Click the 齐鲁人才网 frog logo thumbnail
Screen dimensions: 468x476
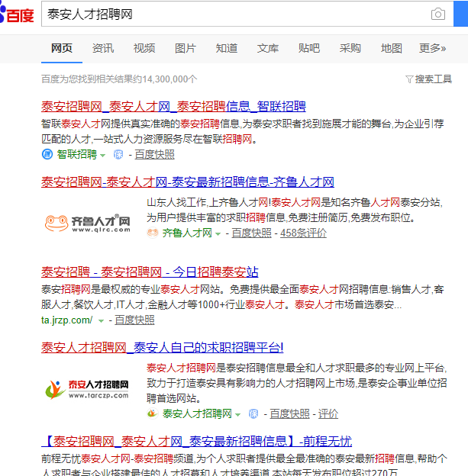(88, 223)
